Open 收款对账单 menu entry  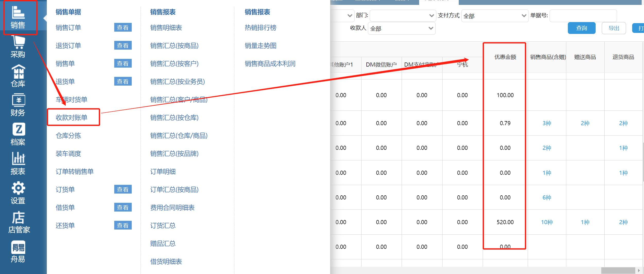pos(72,117)
